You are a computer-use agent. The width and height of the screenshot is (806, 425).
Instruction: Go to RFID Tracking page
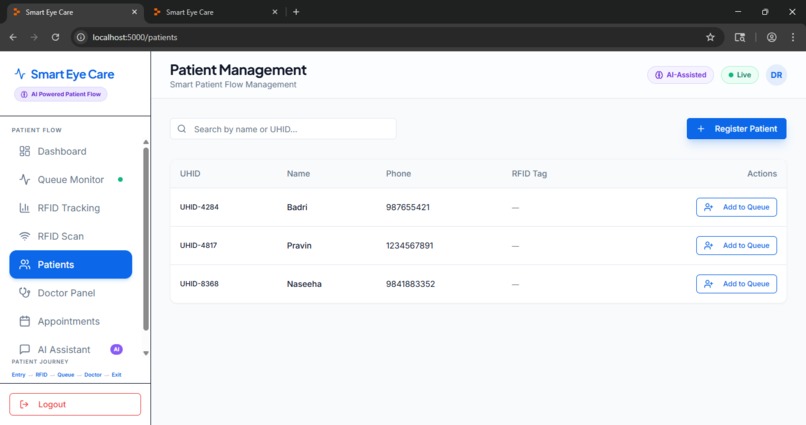tap(71, 208)
